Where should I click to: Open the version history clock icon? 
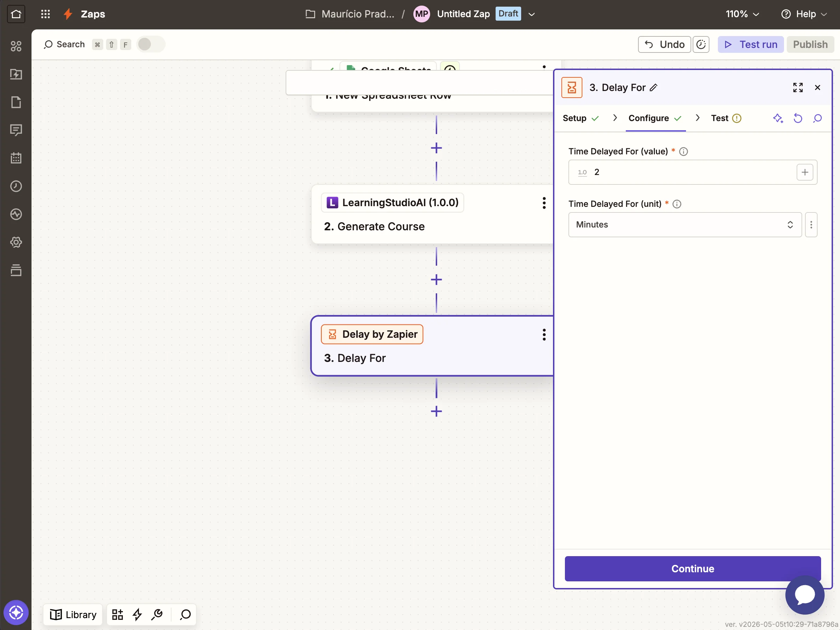pyautogui.click(x=701, y=44)
